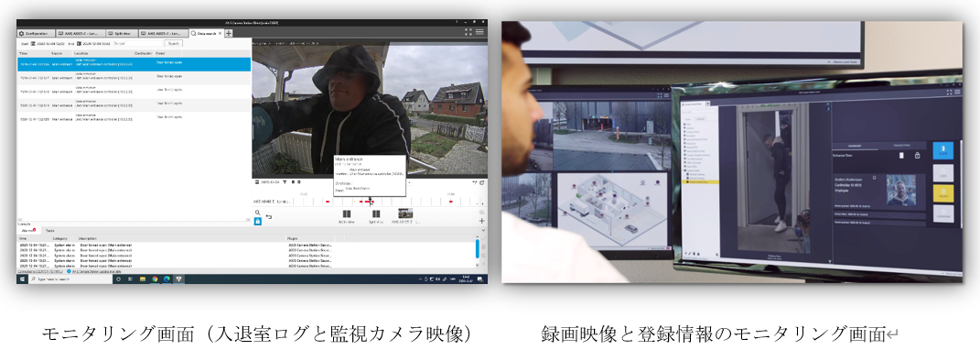The image size is (980, 350).
Task: Click yellow Unlock button on front monitor
Action: coord(942,192)
